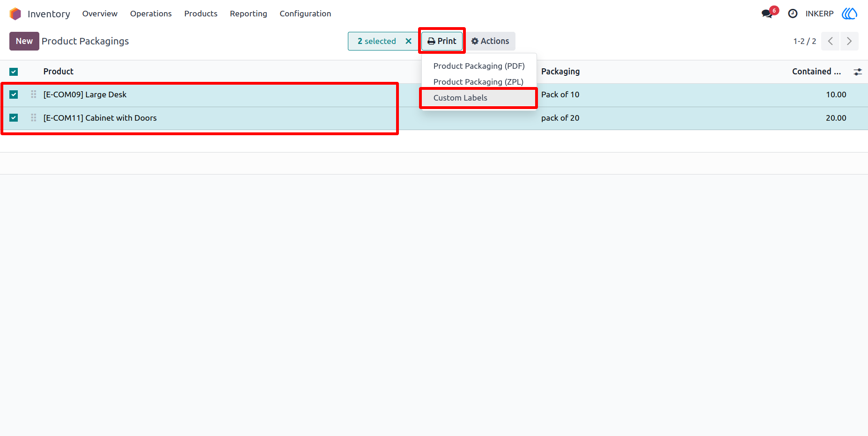Uncheck the Large Desk row checkbox
Image resolution: width=868 pixels, height=436 pixels.
pyautogui.click(x=14, y=94)
